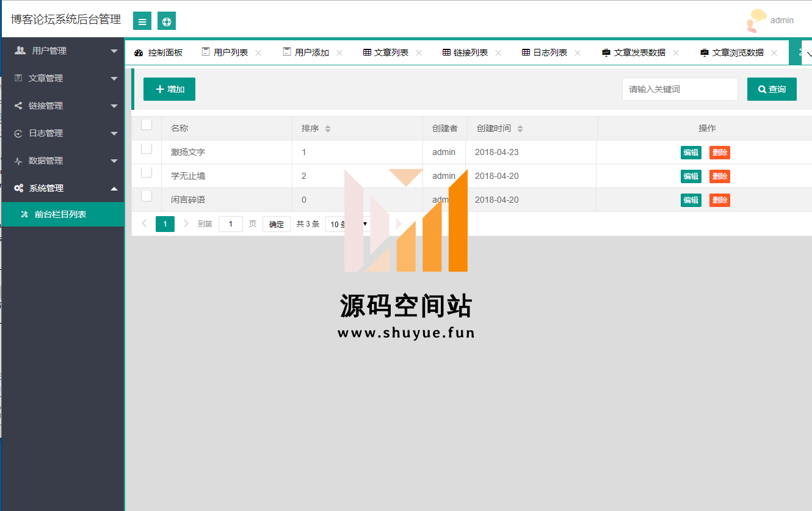
Task: Click the icon on 文章浏览数据 tab
Action: click(704, 53)
